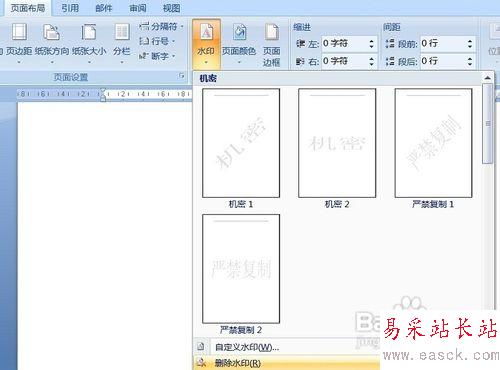Screen dimensions: 500x370
Task: Click the 机密 gallery section header
Action: pyautogui.click(x=208, y=79)
